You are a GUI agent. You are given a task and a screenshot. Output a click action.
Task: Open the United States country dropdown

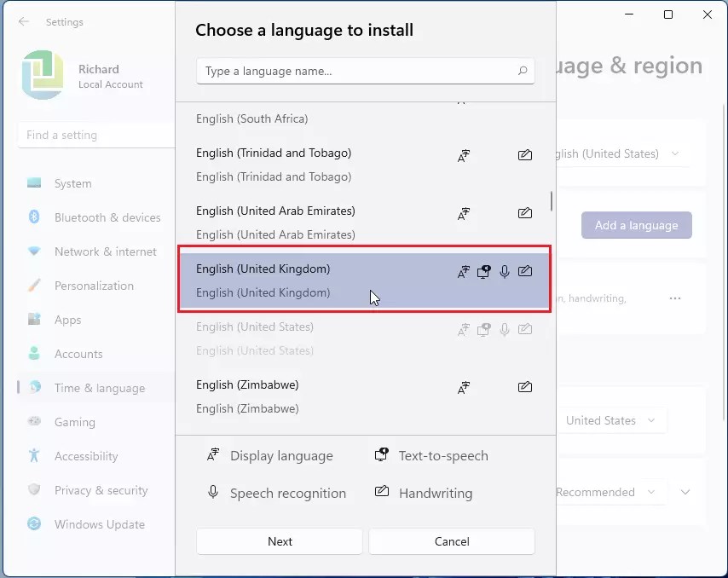click(612, 420)
